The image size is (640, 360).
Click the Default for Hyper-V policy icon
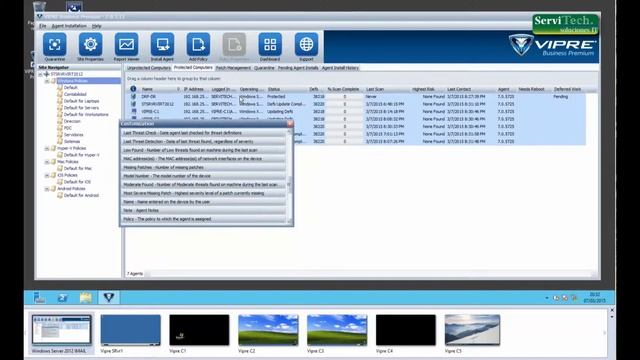click(x=60, y=155)
